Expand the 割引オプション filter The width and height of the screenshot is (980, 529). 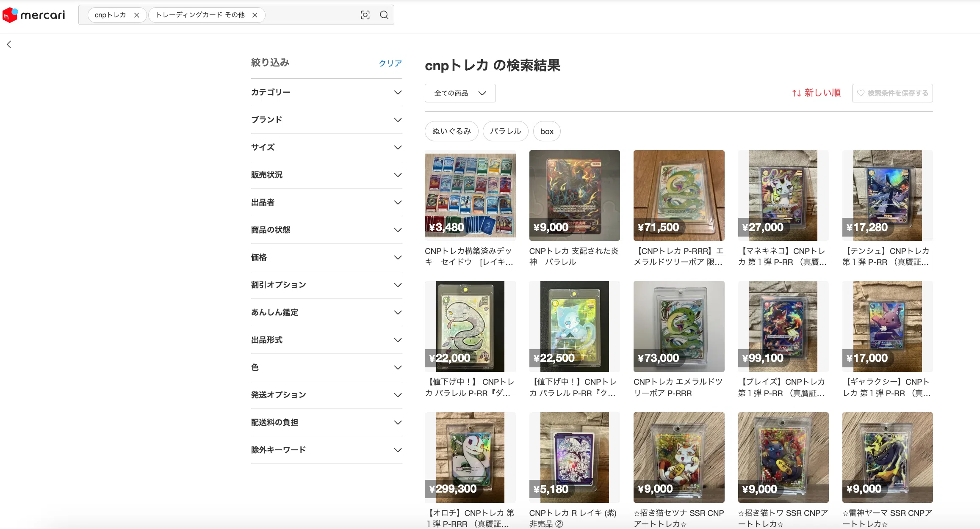(327, 285)
